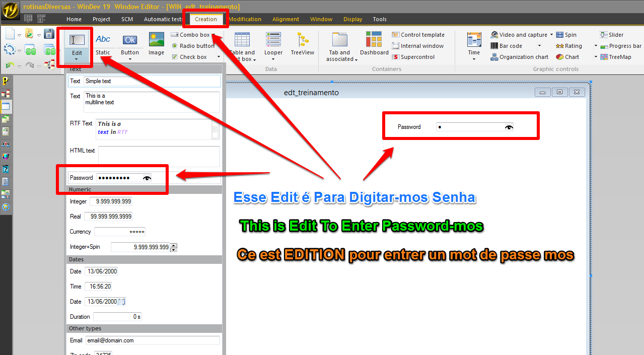Open the Window ribbon tab
This screenshot has width=644, height=355.
click(321, 19)
